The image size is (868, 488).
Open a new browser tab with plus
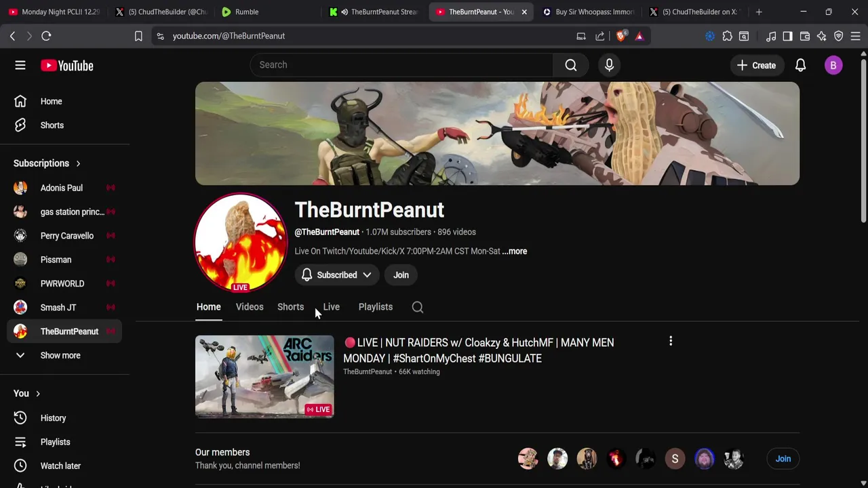pyautogui.click(x=759, y=12)
